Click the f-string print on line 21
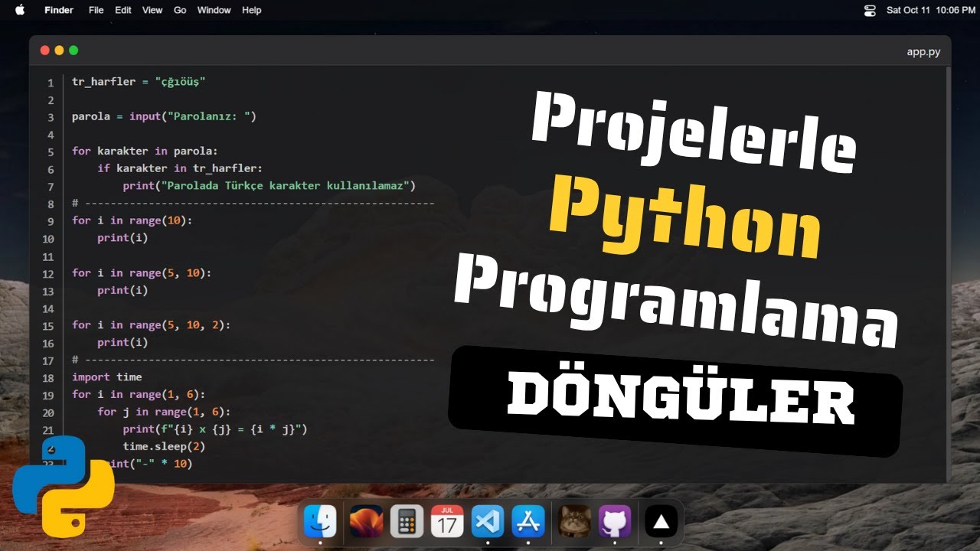This screenshot has width=980, height=551. [214, 429]
